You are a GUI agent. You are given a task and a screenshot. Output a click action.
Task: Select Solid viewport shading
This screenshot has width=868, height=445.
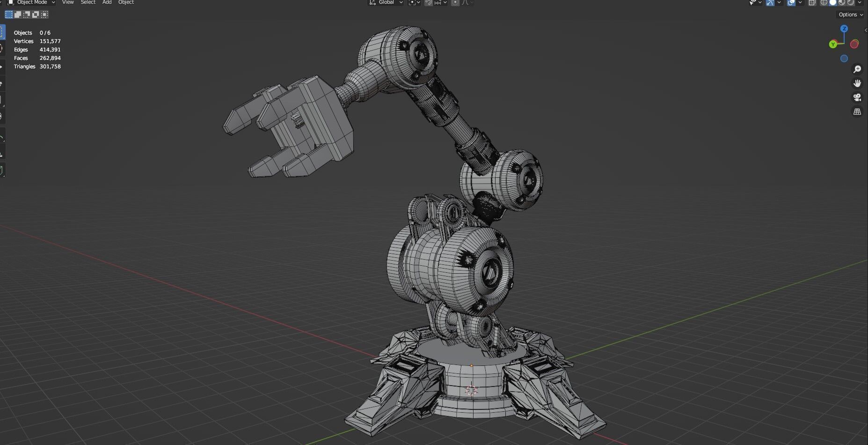(833, 2)
